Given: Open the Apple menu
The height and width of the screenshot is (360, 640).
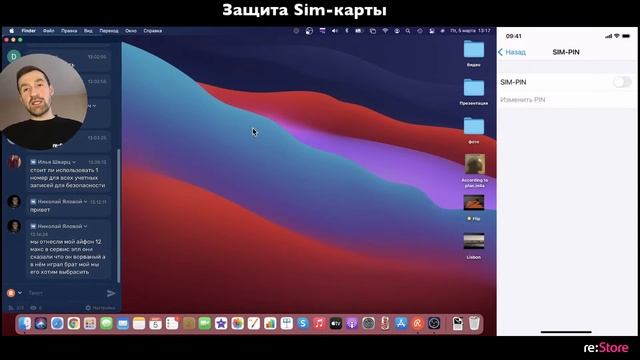Looking at the screenshot, I should click(x=11, y=31).
